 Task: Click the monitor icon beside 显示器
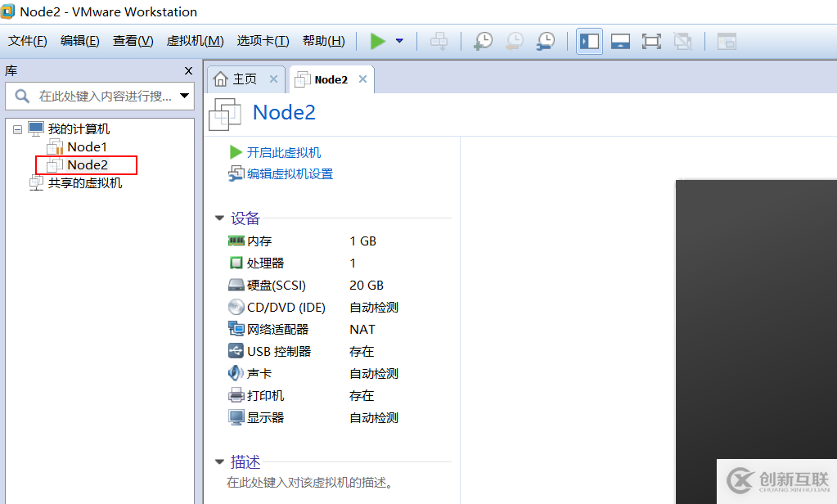click(x=236, y=417)
